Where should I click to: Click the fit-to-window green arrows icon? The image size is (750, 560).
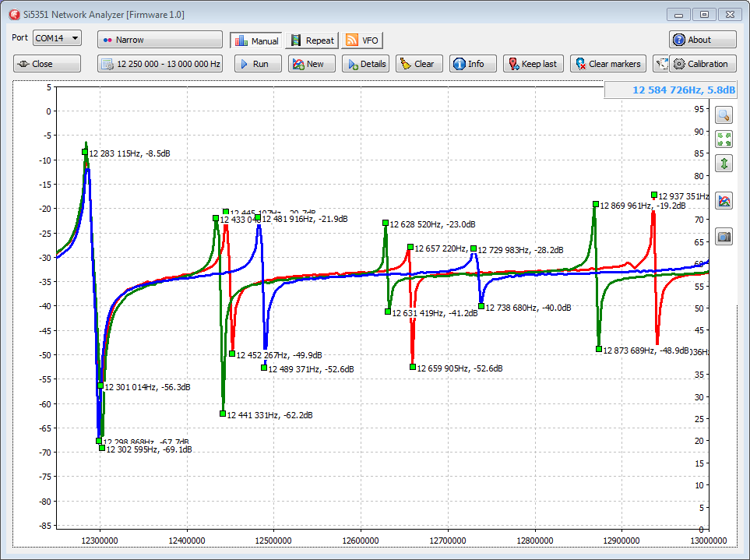point(724,139)
